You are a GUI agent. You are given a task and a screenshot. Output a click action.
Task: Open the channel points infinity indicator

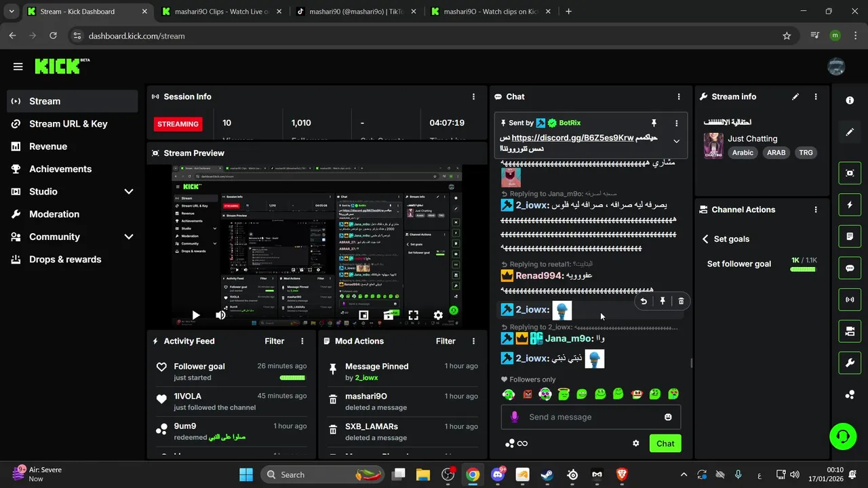coord(516,443)
